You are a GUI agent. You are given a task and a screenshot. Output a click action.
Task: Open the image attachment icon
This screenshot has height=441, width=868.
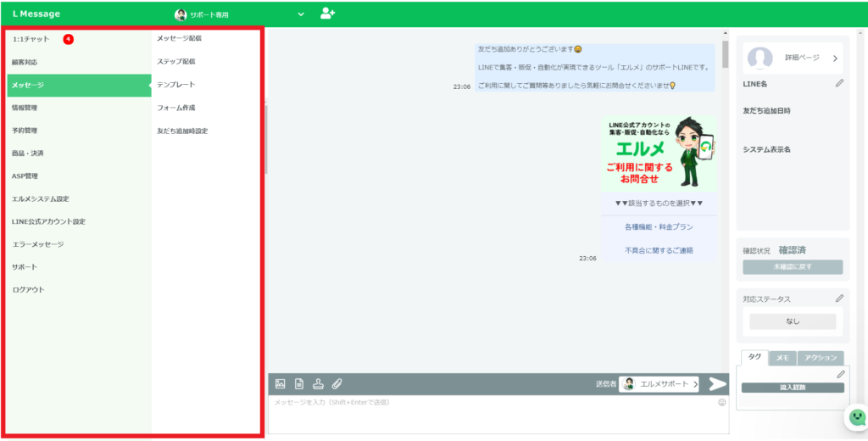[x=280, y=383]
